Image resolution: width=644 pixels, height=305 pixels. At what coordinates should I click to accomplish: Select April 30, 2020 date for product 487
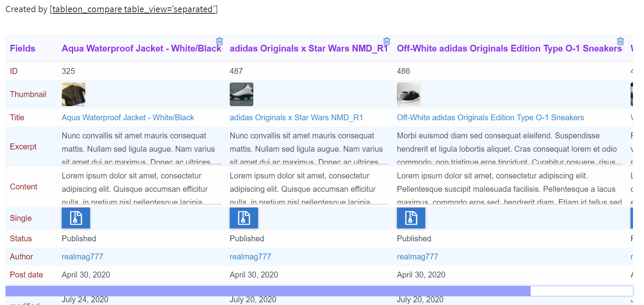click(254, 275)
